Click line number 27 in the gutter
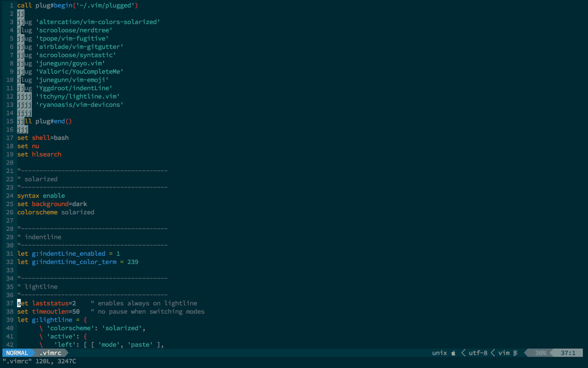 click(x=10, y=220)
